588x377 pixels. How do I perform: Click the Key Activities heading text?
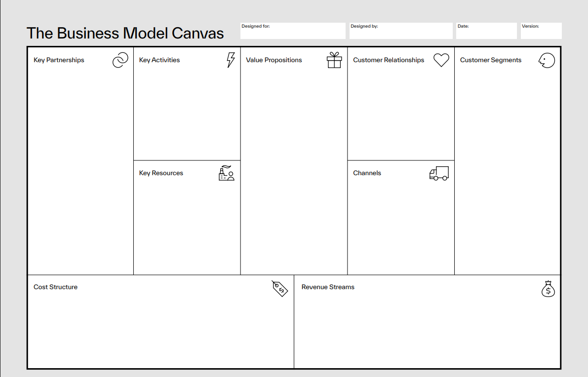(x=159, y=60)
